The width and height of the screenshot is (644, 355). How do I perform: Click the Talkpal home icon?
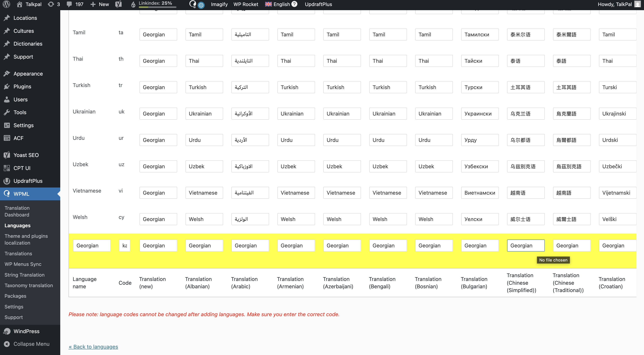point(20,4)
